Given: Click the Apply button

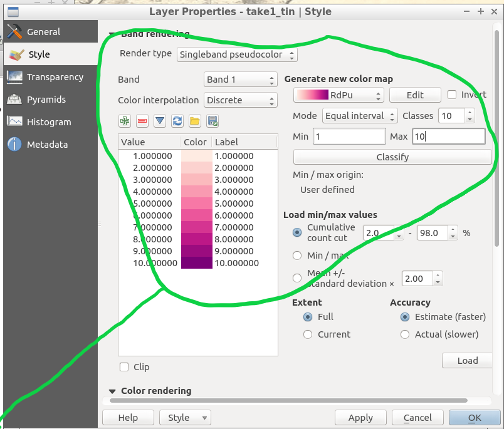Looking at the screenshot, I should pos(360,418).
